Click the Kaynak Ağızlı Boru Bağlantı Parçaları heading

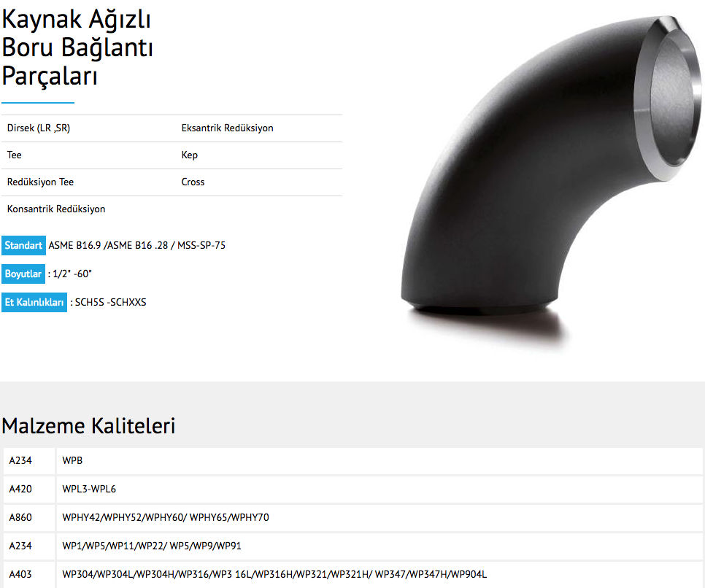coord(77,47)
